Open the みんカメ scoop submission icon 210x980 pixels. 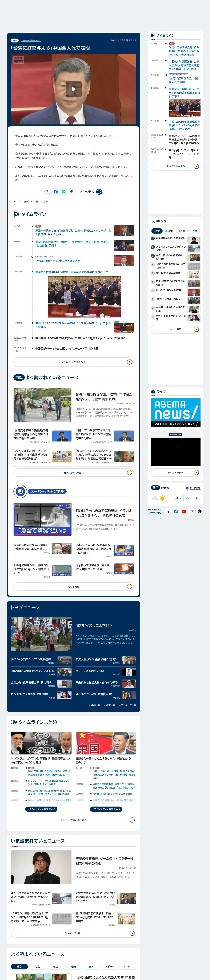coord(99,192)
